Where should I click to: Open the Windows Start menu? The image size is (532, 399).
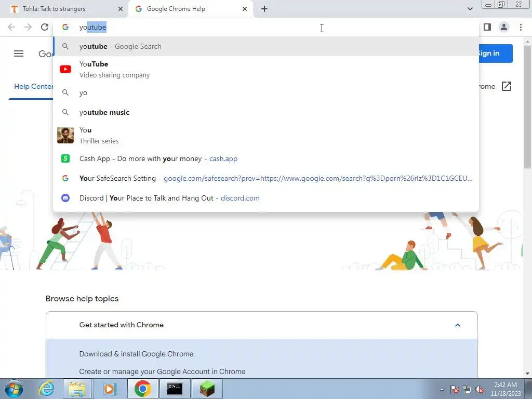[x=14, y=389]
